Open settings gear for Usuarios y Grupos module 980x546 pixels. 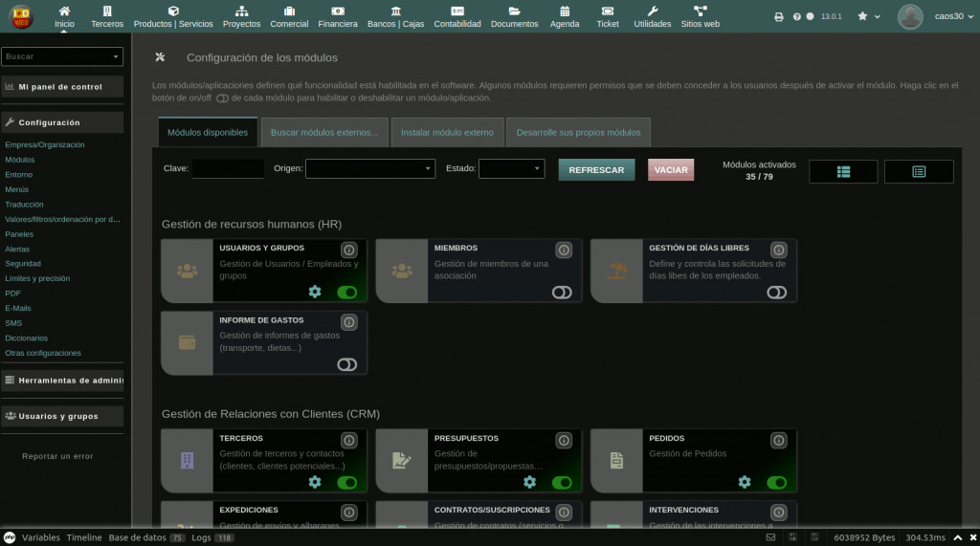click(x=315, y=292)
